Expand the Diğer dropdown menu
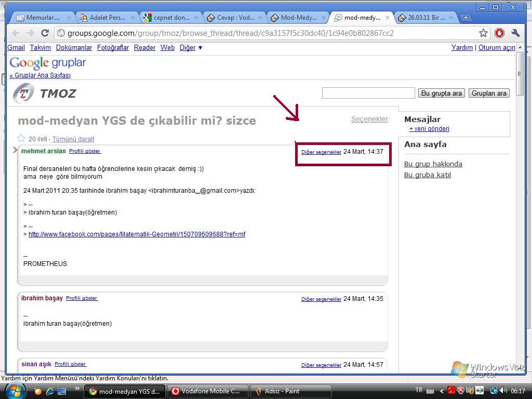Viewport: 532px width, 399px height. [x=191, y=47]
